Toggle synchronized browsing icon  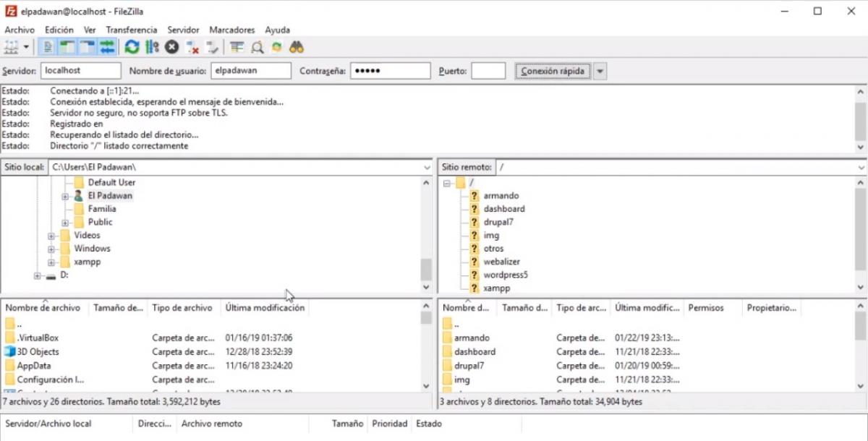click(276, 48)
